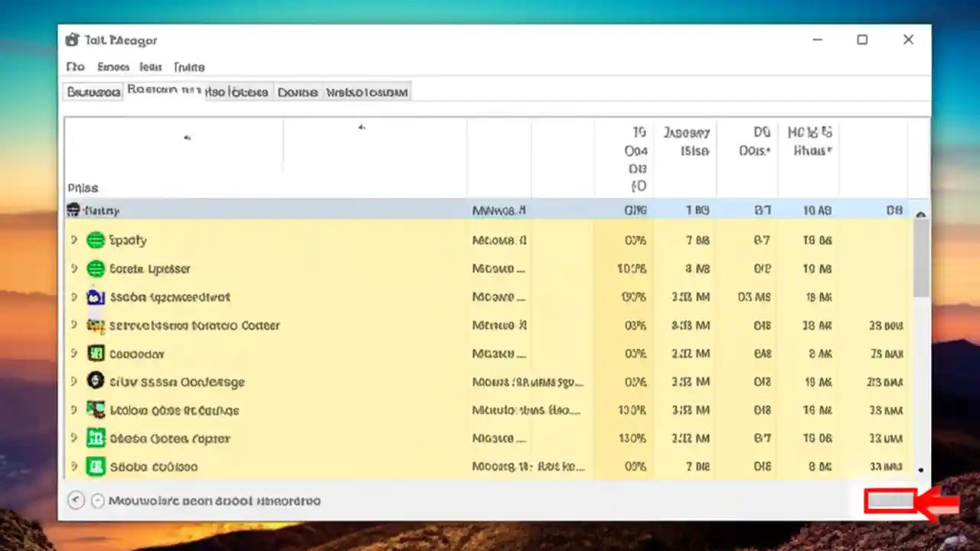
Task: Click the black circular process icon
Action: 96,381
